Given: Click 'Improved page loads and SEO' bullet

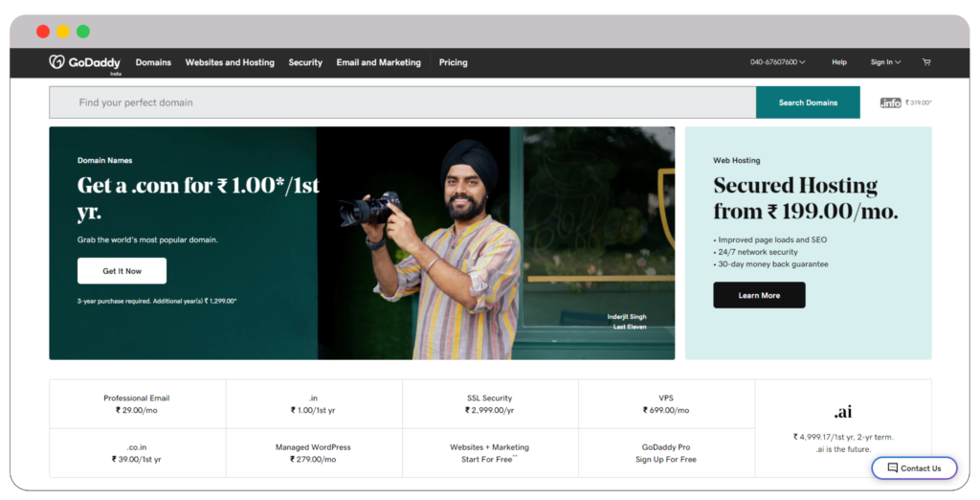Looking at the screenshot, I should pos(770,239).
